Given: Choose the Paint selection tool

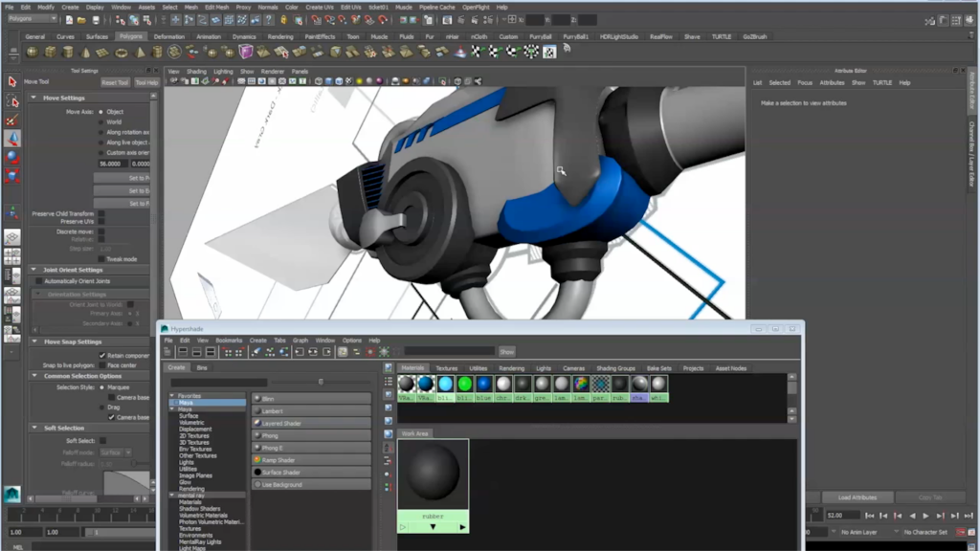Looking at the screenshot, I should click(x=11, y=120).
